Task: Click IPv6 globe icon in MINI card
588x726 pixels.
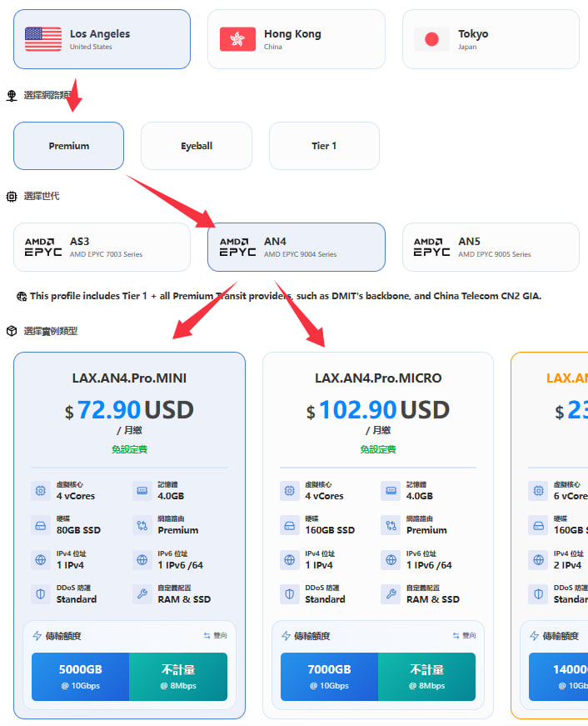Action: (x=142, y=560)
